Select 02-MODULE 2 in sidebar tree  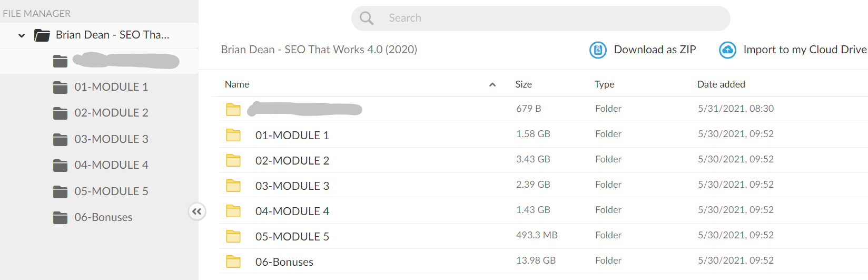[111, 113]
